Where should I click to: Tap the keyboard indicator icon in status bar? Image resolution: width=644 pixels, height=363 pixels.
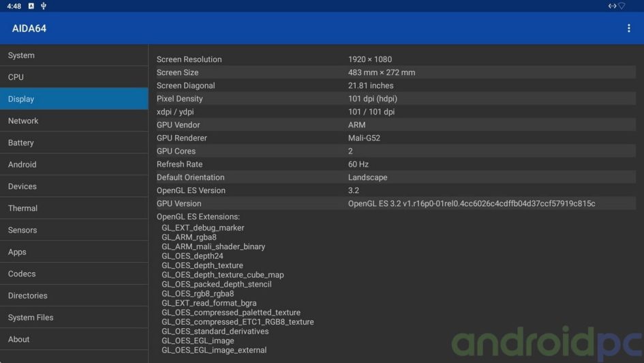pos(31,5)
